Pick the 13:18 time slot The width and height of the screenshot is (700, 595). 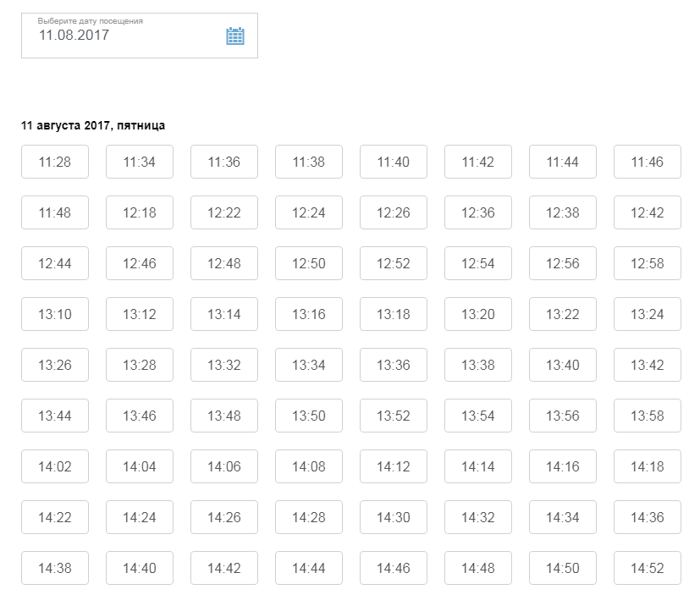(394, 314)
